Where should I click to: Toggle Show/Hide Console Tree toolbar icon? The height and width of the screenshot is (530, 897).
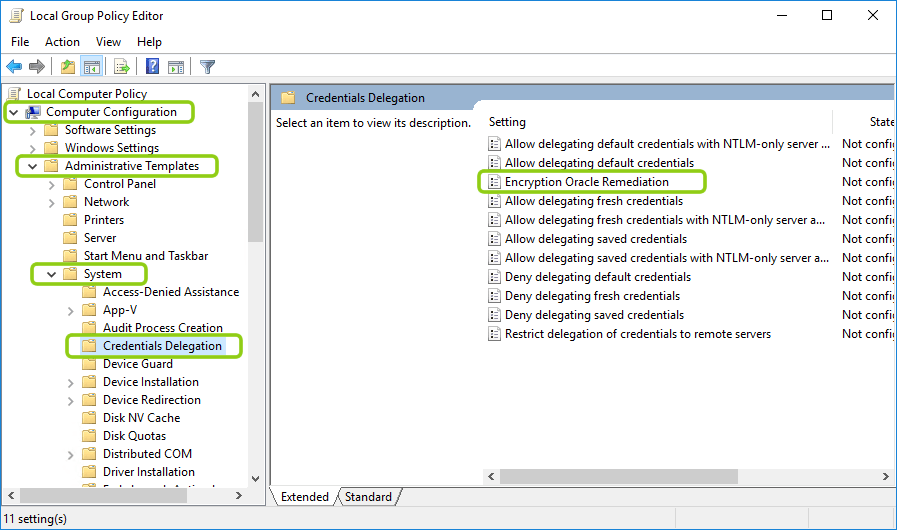coord(91,67)
